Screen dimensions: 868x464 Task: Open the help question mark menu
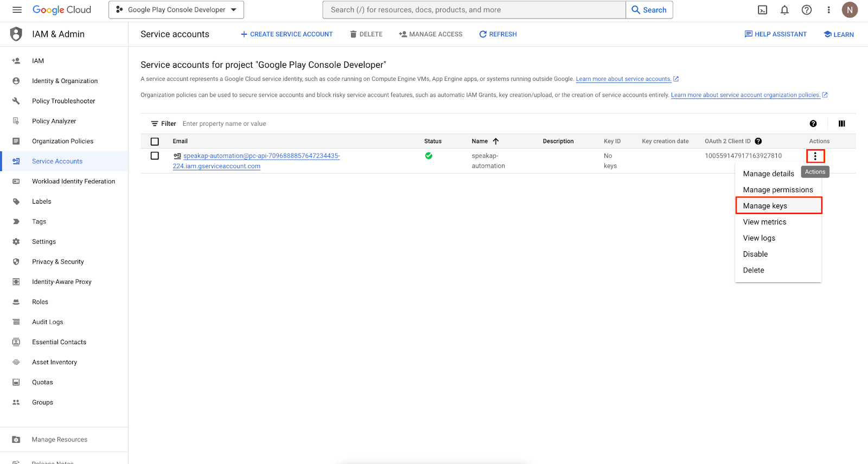point(807,10)
